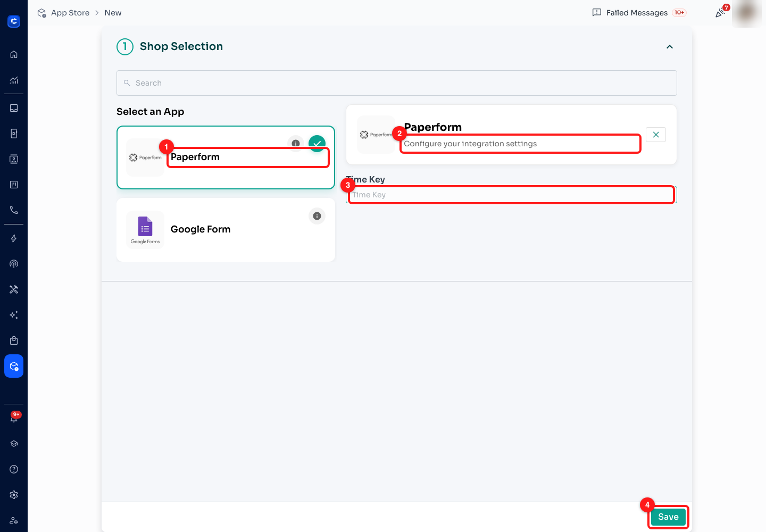
Task: Show info for the Google Form app
Action: point(317,216)
